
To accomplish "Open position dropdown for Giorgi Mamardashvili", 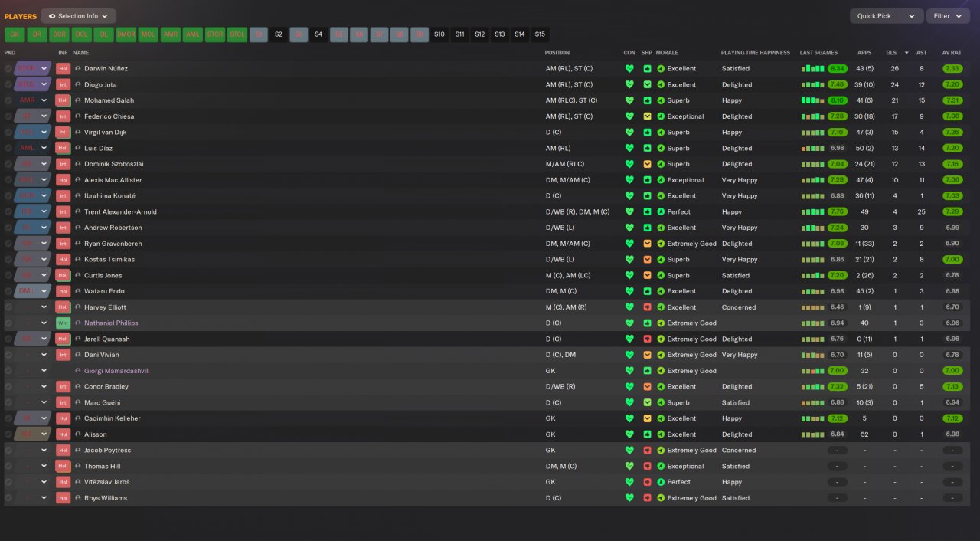I will [x=44, y=371].
